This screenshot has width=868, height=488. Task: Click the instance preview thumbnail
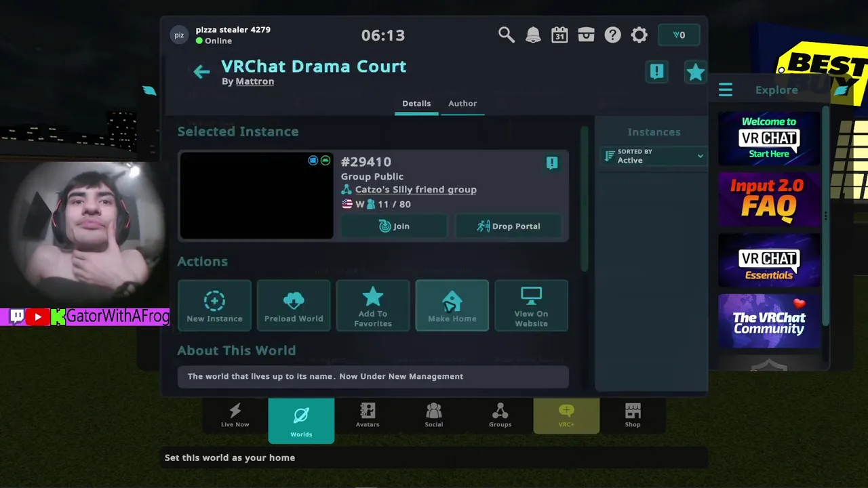point(256,195)
